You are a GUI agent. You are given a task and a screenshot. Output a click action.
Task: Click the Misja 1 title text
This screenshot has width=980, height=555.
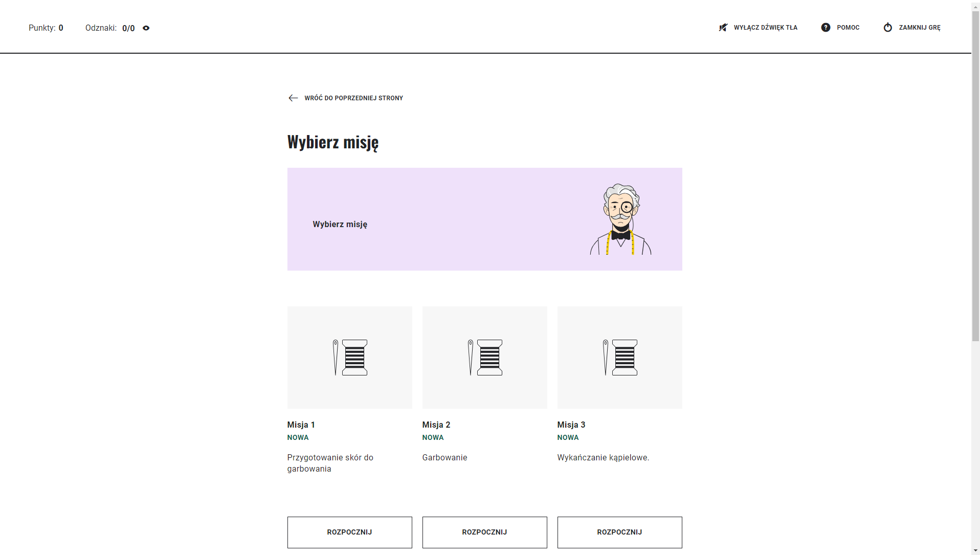point(301,425)
